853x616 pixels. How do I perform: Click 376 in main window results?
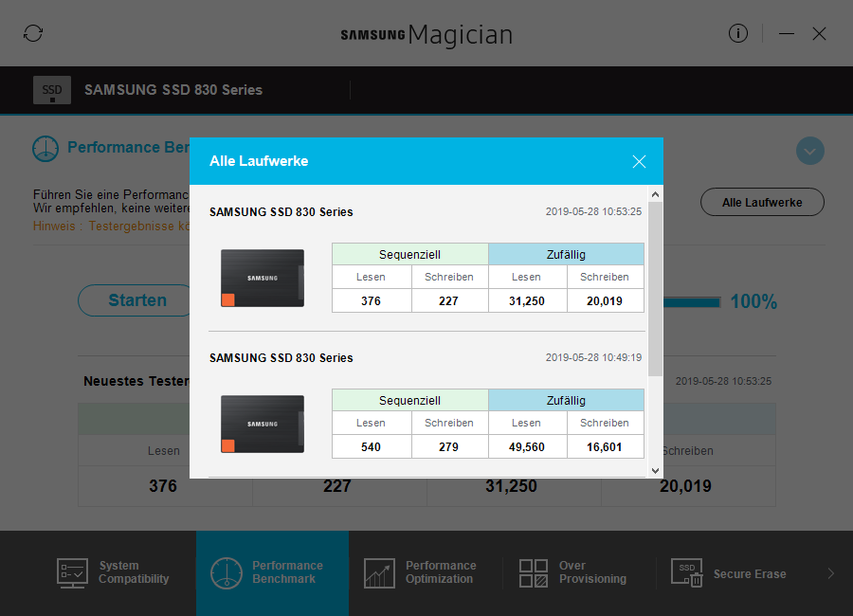163,486
